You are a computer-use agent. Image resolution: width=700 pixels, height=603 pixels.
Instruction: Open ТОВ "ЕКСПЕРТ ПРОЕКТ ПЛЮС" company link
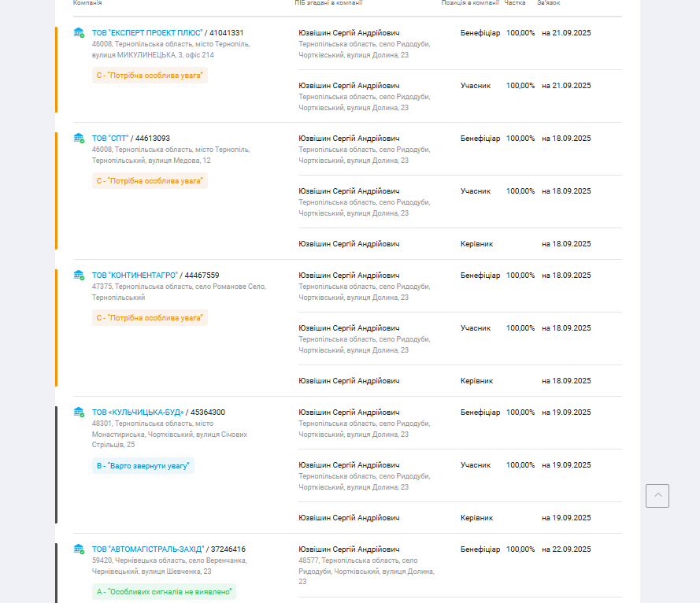click(147, 33)
